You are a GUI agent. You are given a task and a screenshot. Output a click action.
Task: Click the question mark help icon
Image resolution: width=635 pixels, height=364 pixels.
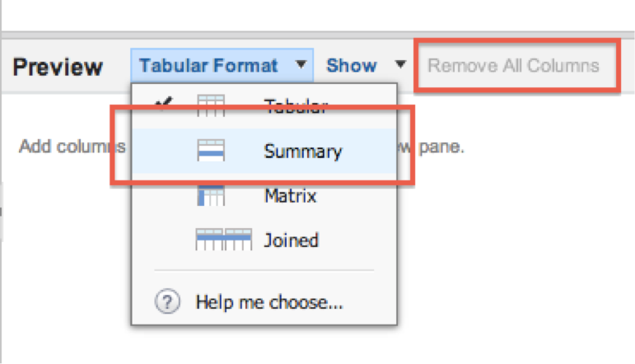168,302
